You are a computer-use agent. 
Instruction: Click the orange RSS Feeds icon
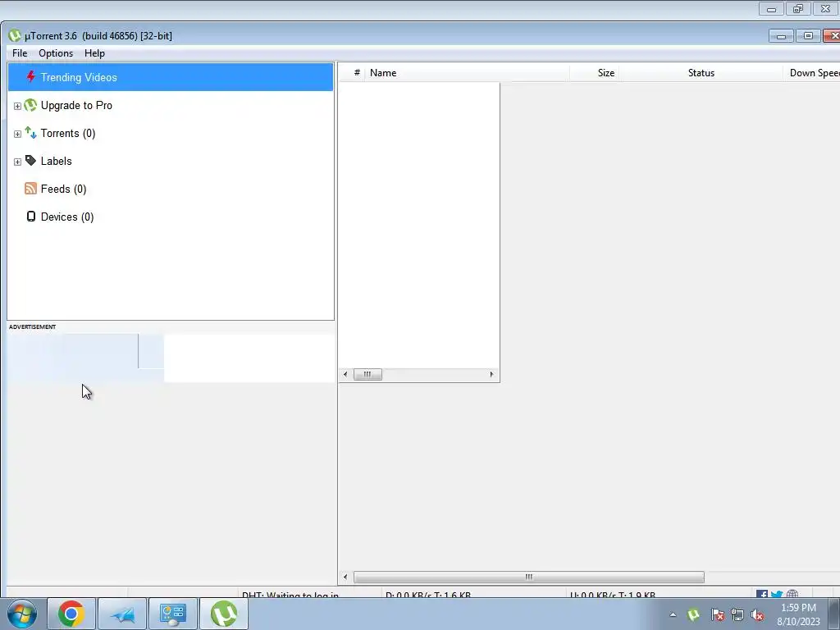tap(30, 189)
